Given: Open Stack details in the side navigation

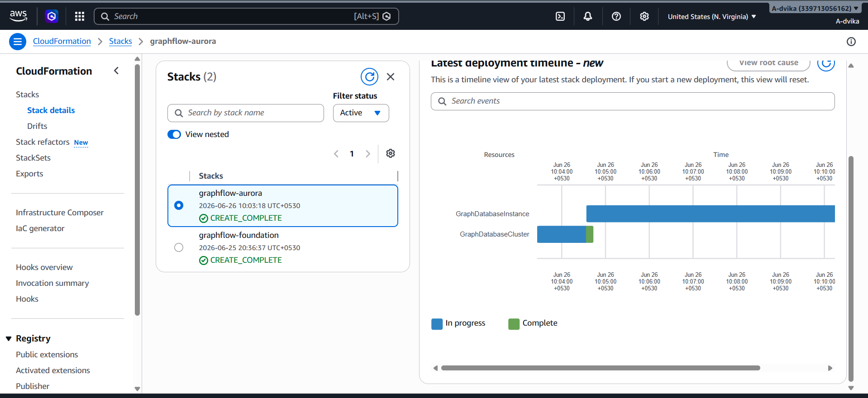Looking at the screenshot, I should 51,110.
